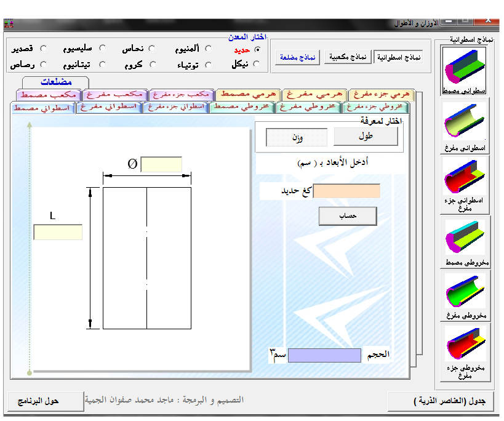Select the طول (length) button
The height and width of the screenshot is (421, 504).
[366, 137]
